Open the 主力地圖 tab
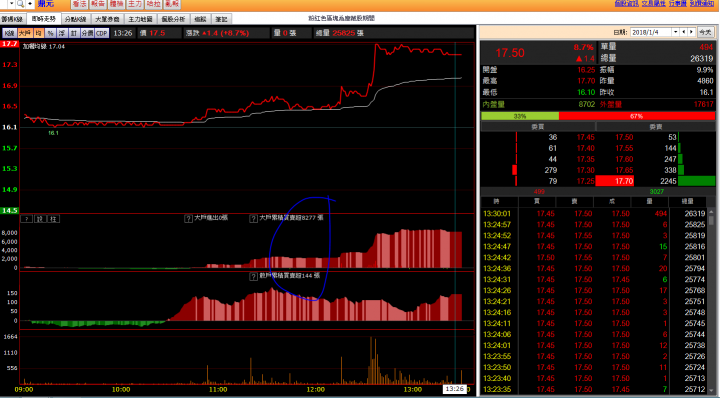720x398 pixels. [140, 19]
